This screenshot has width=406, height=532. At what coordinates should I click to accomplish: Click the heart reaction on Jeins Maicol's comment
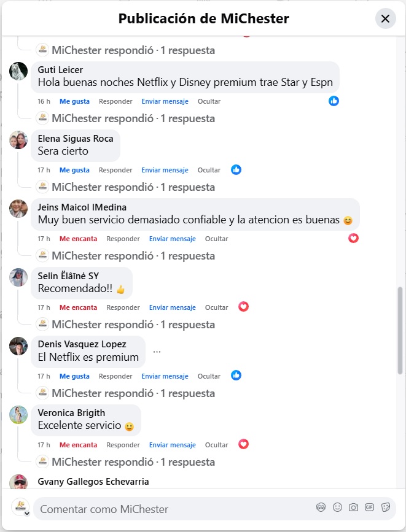[353, 238]
